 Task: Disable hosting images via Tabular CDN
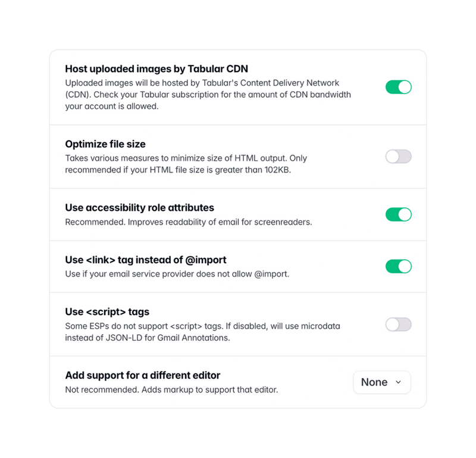coord(398,87)
